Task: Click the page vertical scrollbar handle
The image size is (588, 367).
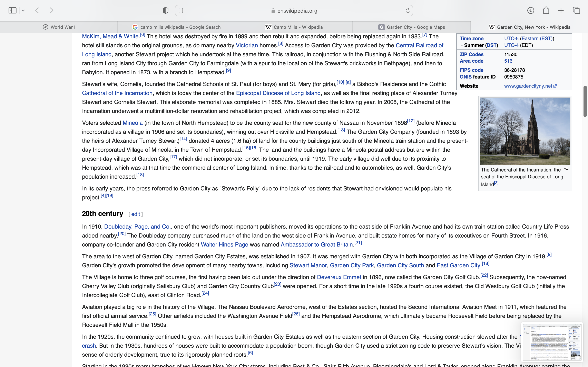Action: coord(585,102)
